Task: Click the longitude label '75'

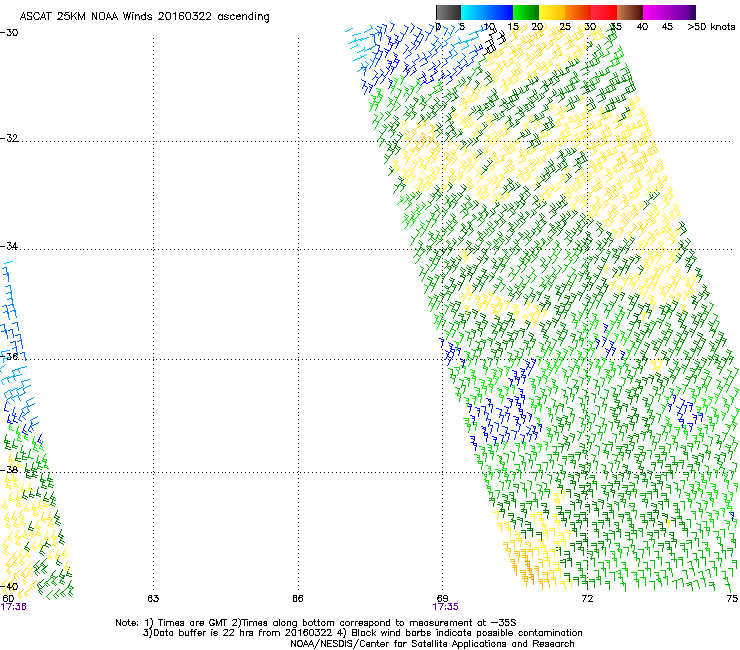Action: coord(732,599)
